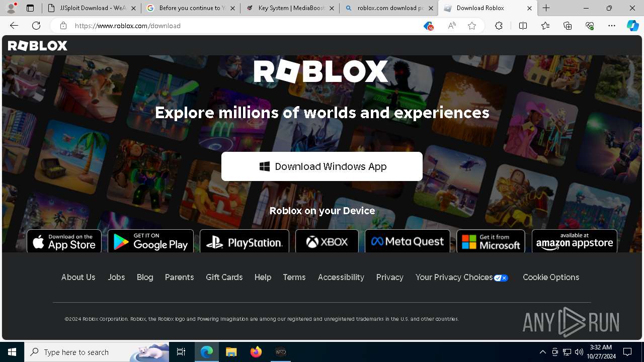The height and width of the screenshot is (362, 644).
Task: Open the Download on the App Store badge
Action: [x=64, y=241]
